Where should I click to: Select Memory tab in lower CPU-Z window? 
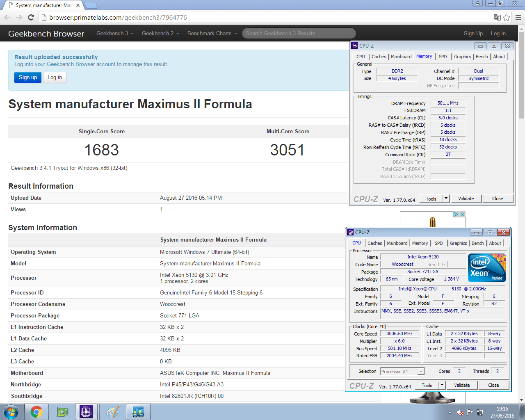[x=420, y=243]
